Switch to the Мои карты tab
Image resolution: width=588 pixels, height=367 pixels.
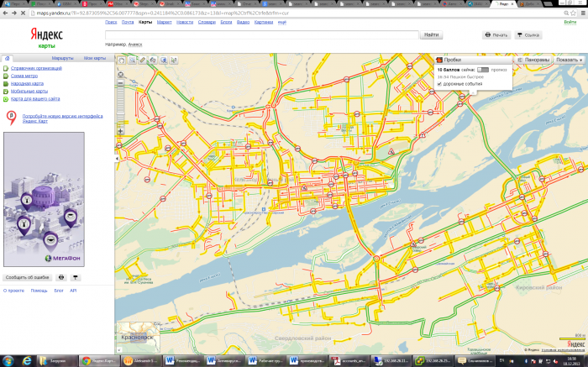(x=94, y=58)
